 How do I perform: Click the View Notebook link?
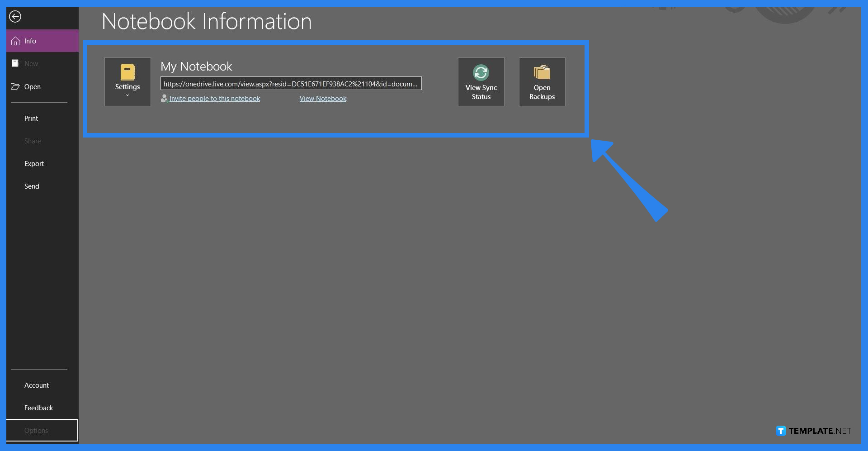point(323,99)
